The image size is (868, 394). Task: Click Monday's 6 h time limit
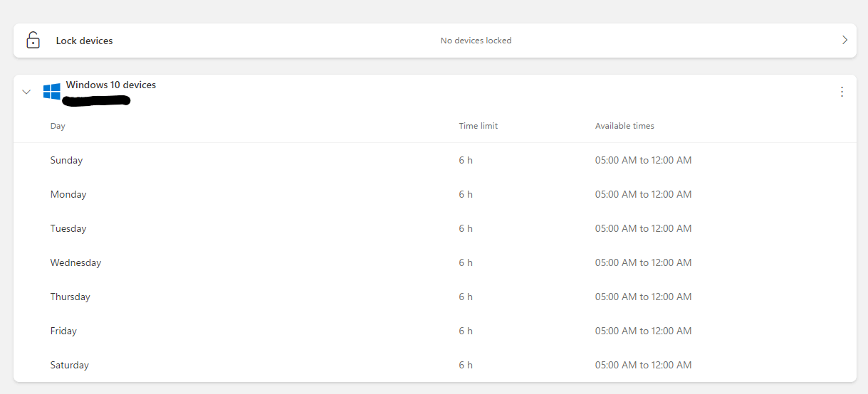466,194
